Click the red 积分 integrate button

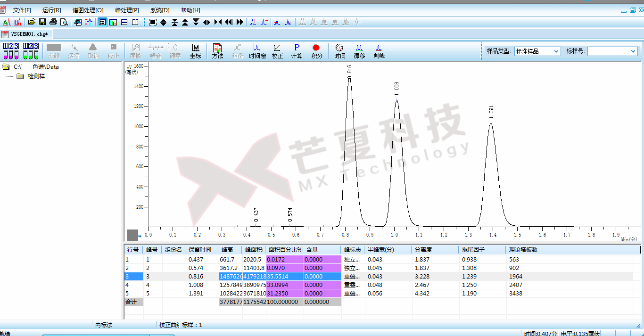click(x=316, y=51)
